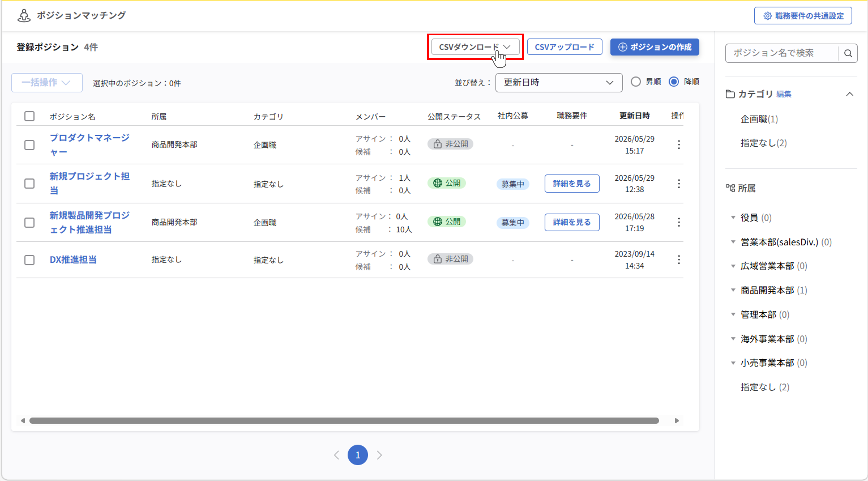The height and width of the screenshot is (481, 868).
Task: Expand 海外事業本部 tree node
Action: [x=733, y=338]
